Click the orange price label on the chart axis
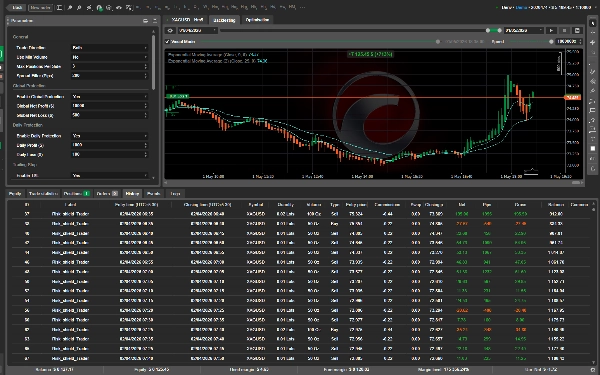The height and width of the screenshot is (375, 600). 573,98
